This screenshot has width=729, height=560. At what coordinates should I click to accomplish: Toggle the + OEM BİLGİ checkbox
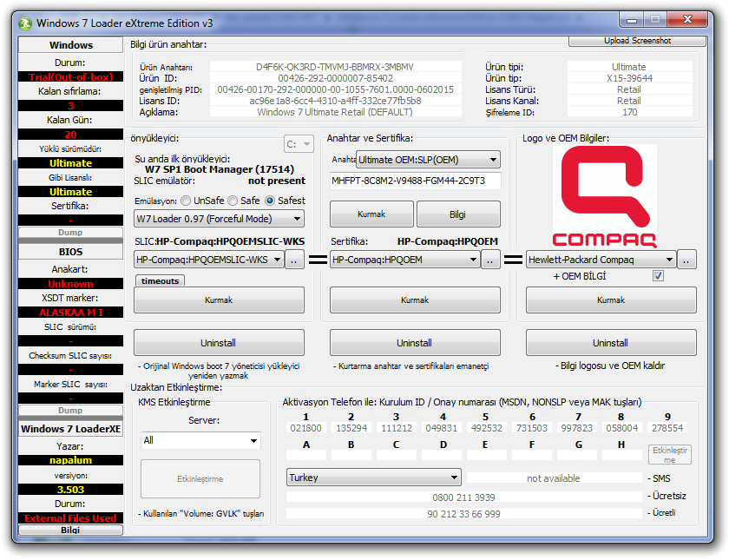658,276
